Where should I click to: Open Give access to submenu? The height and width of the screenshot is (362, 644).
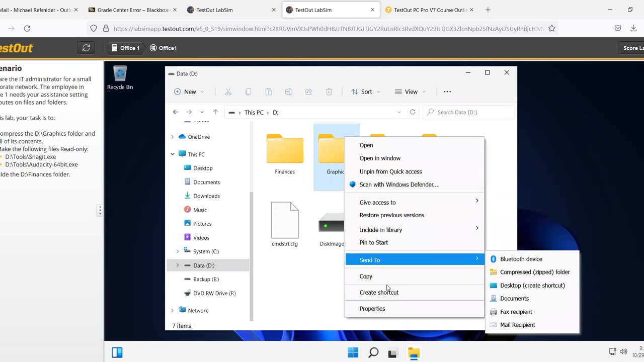click(x=414, y=202)
